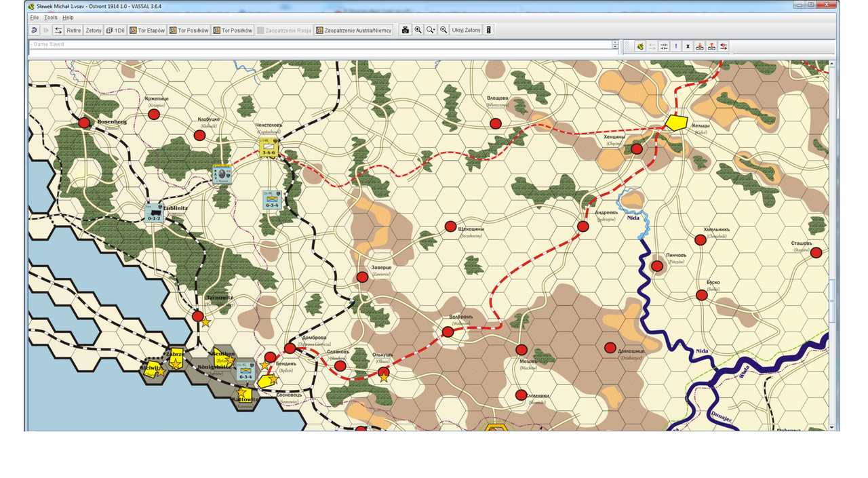Click the yellow star marker at Olkusz
This screenshot has width=868, height=478.
click(x=384, y=378)
